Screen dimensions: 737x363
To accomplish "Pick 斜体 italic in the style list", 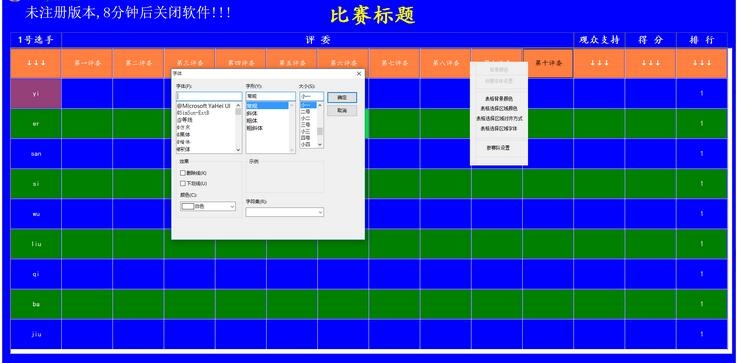I will (252, 113).
